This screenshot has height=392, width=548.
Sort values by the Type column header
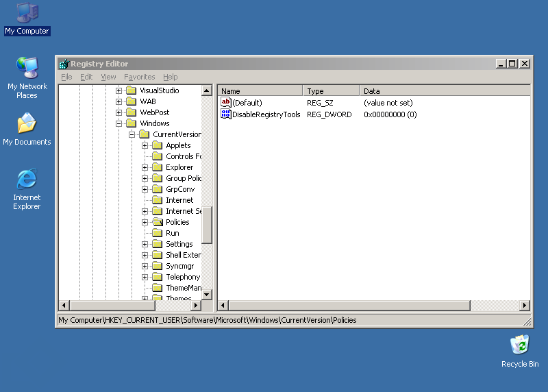331,91
